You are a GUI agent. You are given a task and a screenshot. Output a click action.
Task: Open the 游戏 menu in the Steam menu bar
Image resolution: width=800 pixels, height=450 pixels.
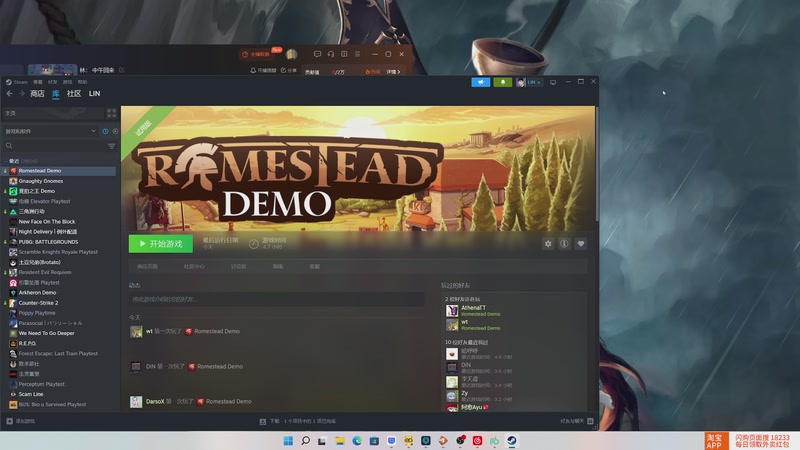(67, 82)
